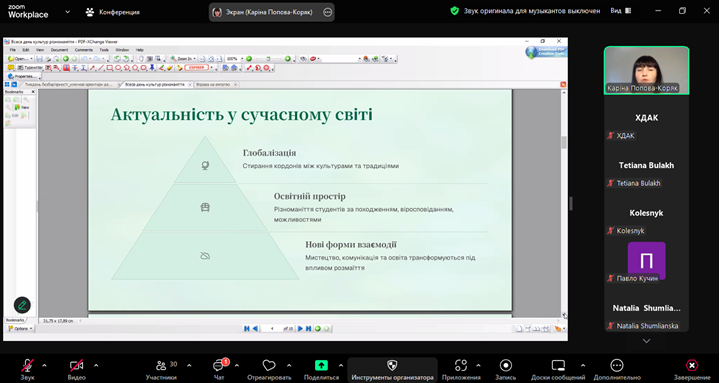
Task: Open the Конференция meeting info
Action: (112, 12)
